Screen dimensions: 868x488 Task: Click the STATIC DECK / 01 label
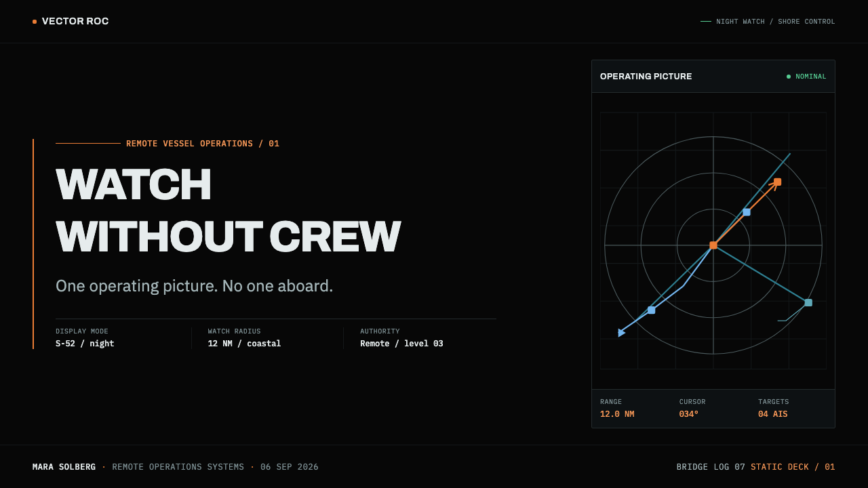click(793, 467)
